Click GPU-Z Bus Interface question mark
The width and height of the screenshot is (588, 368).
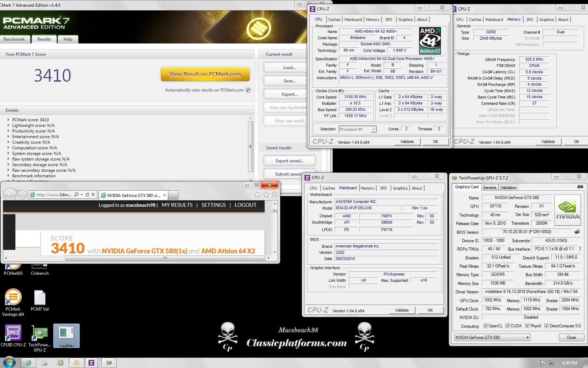pos(580,249)
